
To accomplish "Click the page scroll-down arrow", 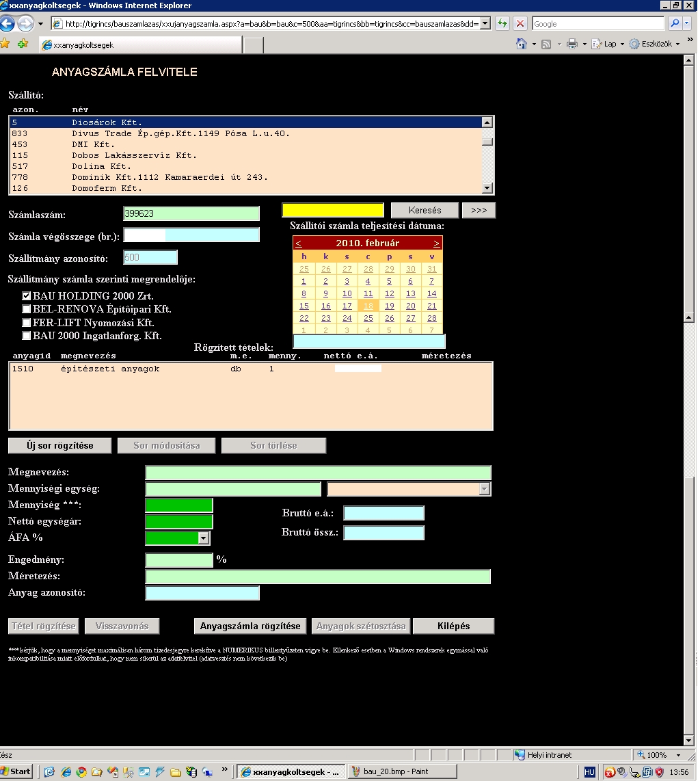I will [x=689, y=740].
